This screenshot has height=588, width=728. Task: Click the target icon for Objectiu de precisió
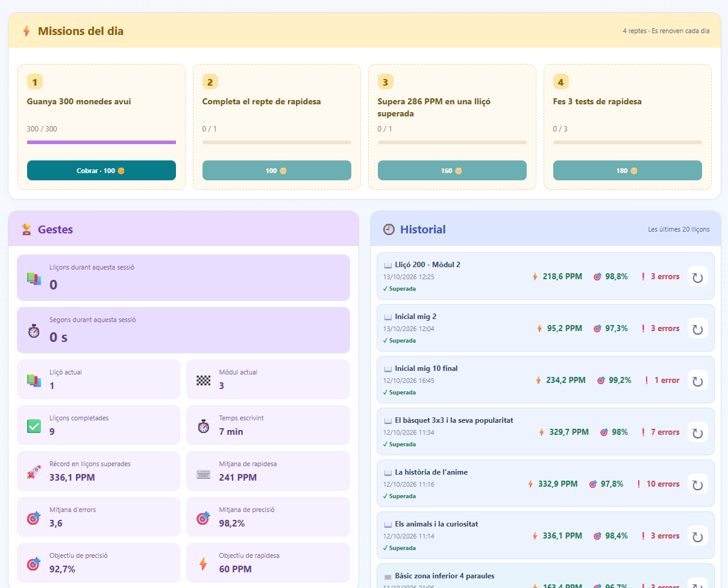click(34, 563)
